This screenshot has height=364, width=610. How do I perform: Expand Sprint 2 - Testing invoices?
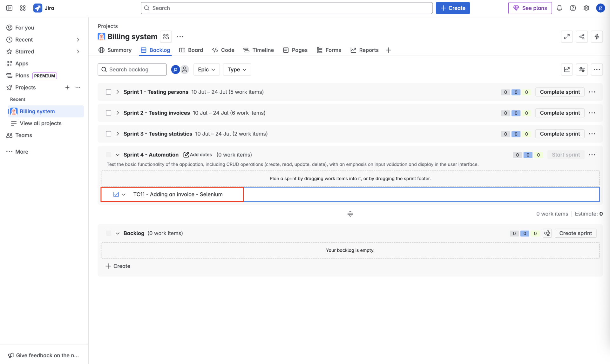pos(118,113)
